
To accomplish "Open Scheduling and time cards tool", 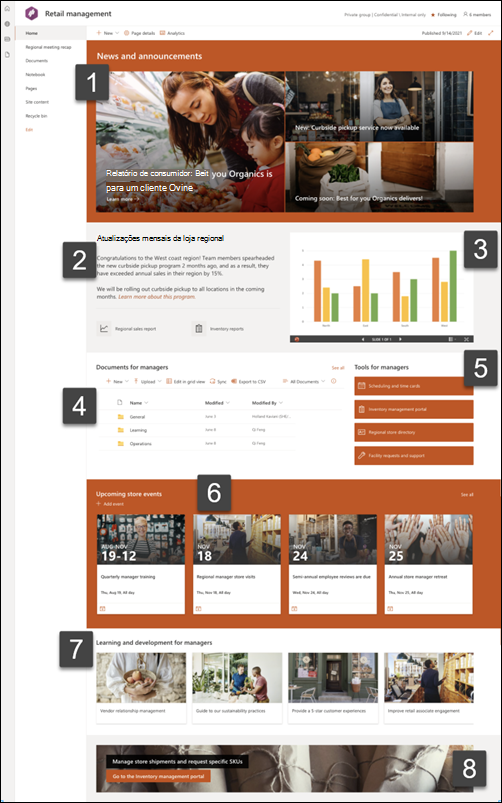I will 414,386.
